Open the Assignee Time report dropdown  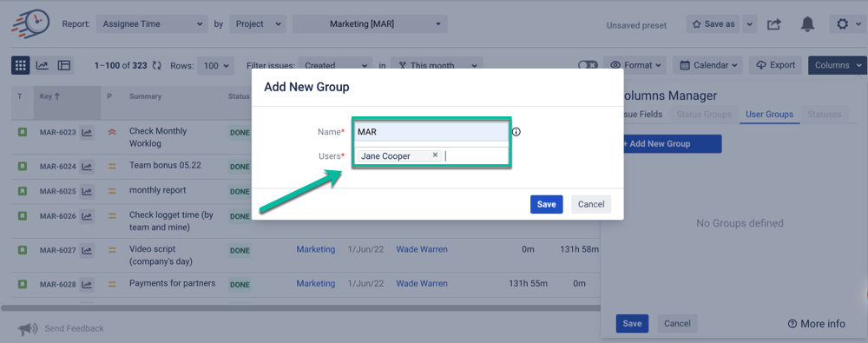(x=152, y=24)
